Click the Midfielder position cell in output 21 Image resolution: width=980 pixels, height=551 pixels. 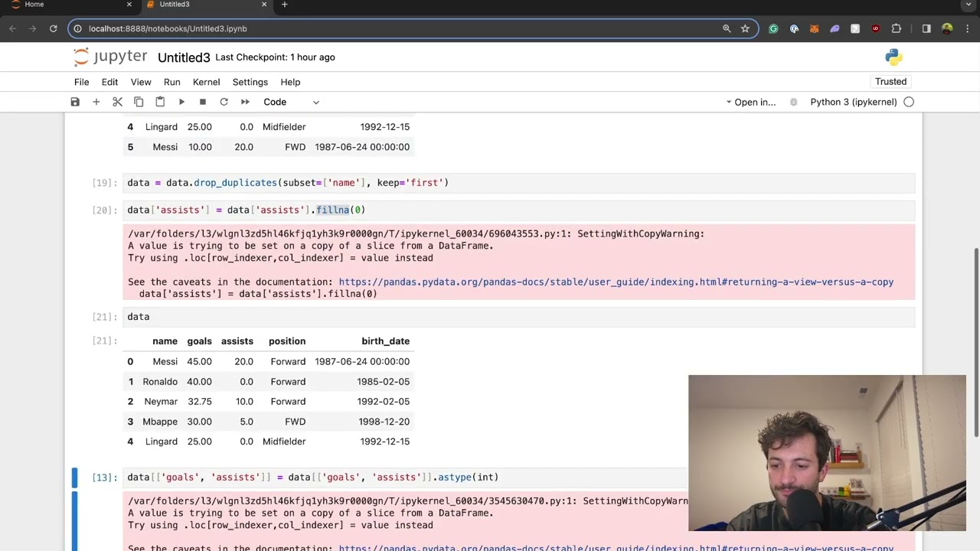[284, 442]
